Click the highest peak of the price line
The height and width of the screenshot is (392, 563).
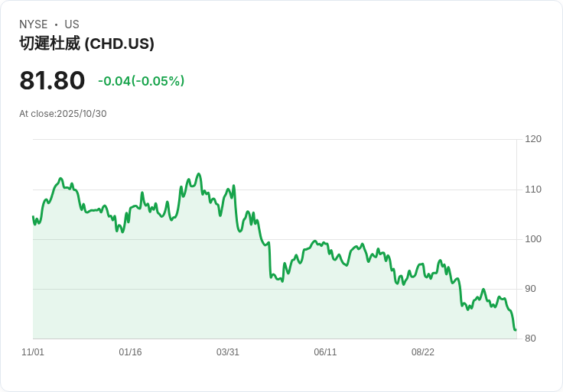pyautogui.click(x=198, y=174)
